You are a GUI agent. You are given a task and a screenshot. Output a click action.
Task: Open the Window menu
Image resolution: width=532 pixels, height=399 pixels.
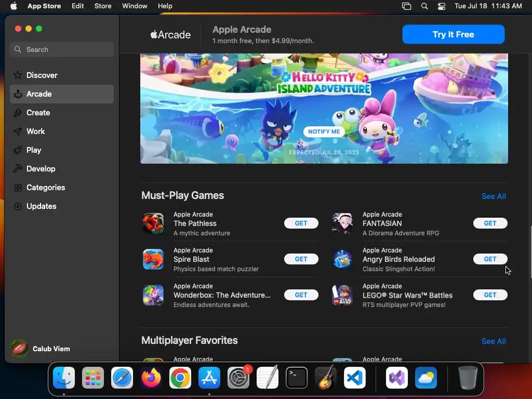coord(135,6)
